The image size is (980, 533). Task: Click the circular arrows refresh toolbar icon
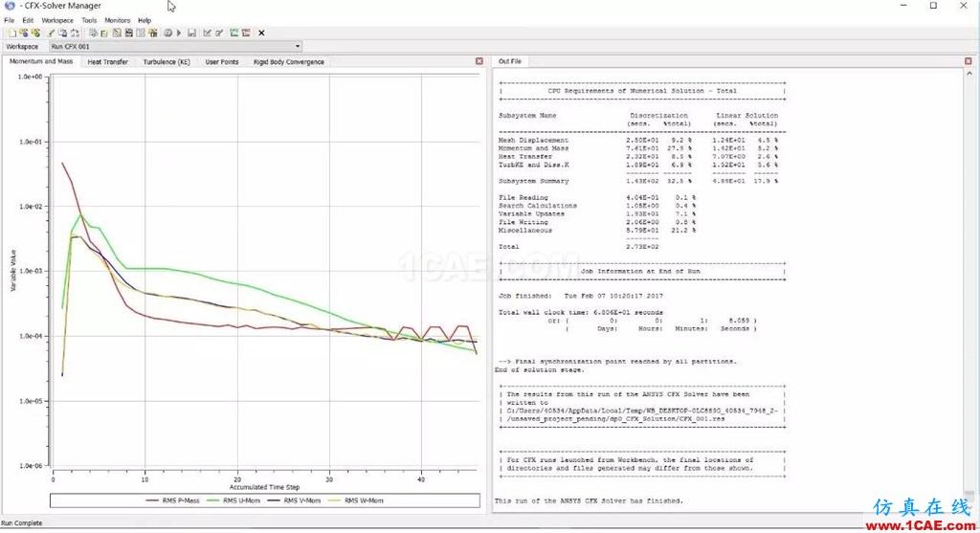pos(75,33)
